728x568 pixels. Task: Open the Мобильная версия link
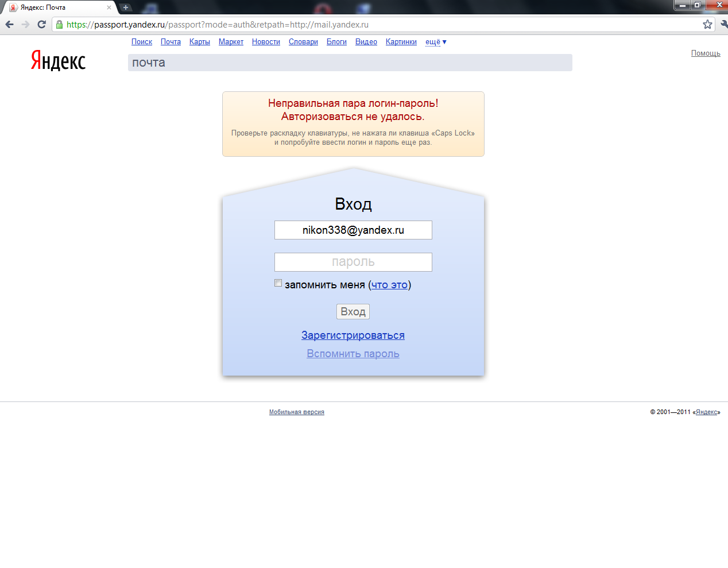pos(297,412)
